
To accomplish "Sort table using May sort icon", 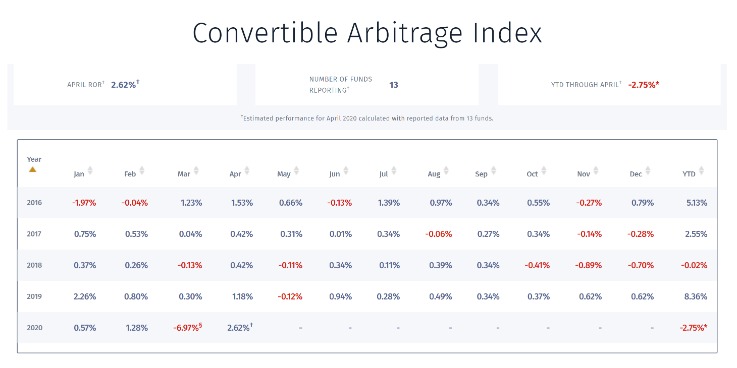I will tap(296, 171).
